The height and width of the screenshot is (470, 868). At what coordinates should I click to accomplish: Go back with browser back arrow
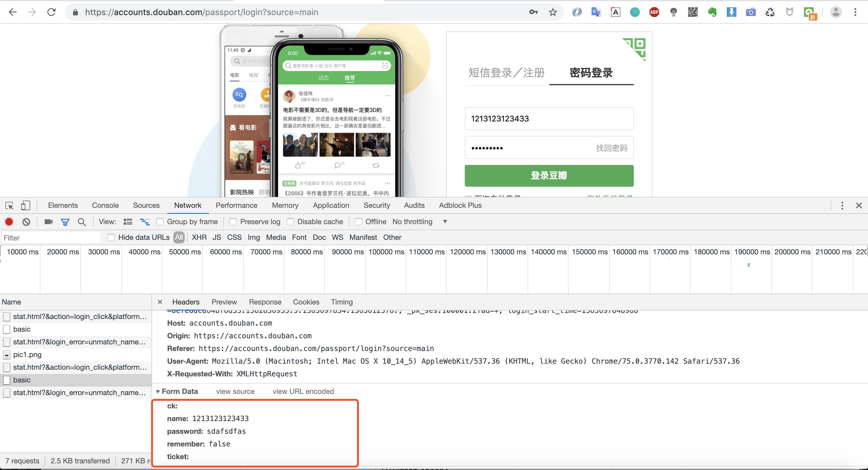tap(12, 12)
